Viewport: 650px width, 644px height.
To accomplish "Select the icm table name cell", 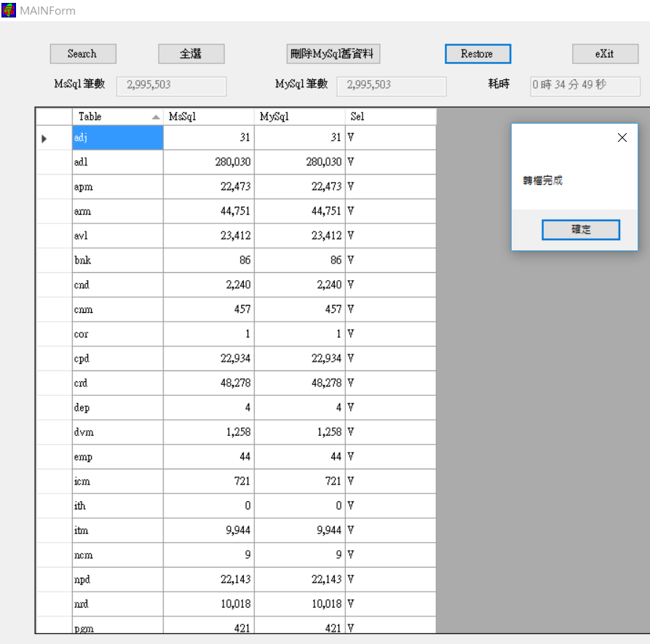I will pyautogui.click(x=118, y=481).
